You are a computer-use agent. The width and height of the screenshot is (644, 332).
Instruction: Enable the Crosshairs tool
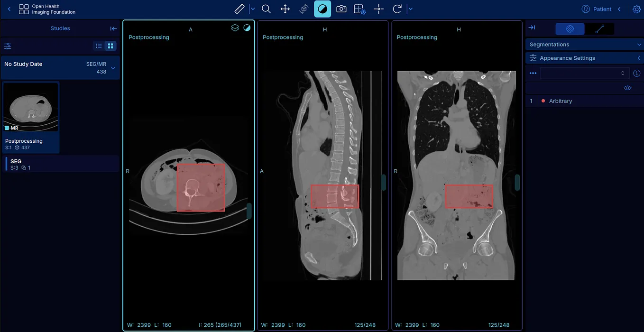pos(378,9)
